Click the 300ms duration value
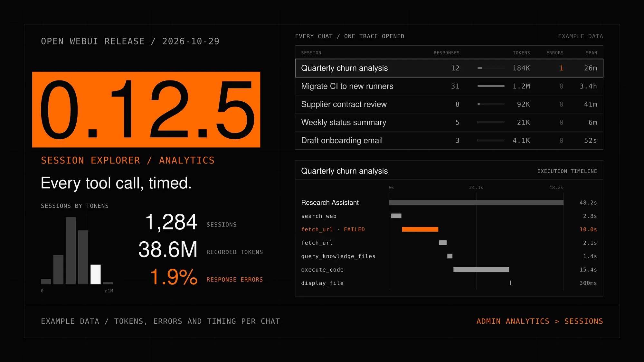The width and height of the screenshot is (644, 362). 588,283
